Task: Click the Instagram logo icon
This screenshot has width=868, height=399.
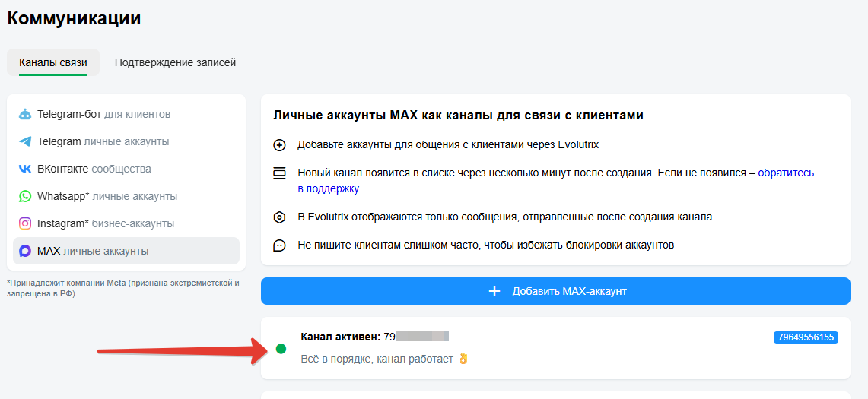Action: point(25,224)
